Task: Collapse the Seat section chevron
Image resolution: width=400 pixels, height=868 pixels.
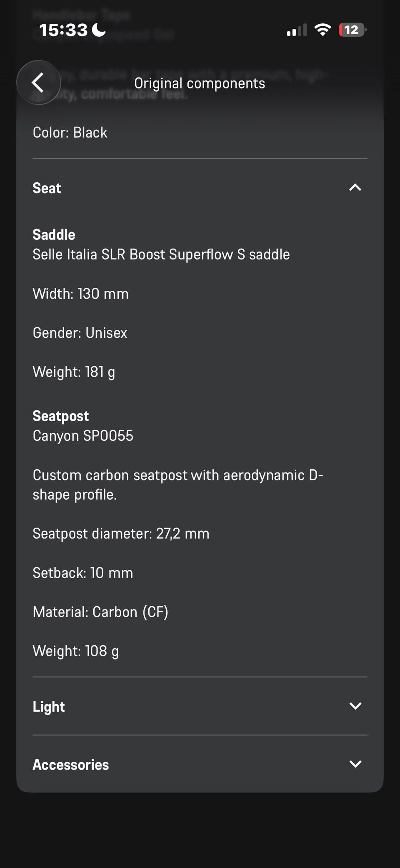Action: (x=355, y=188)
